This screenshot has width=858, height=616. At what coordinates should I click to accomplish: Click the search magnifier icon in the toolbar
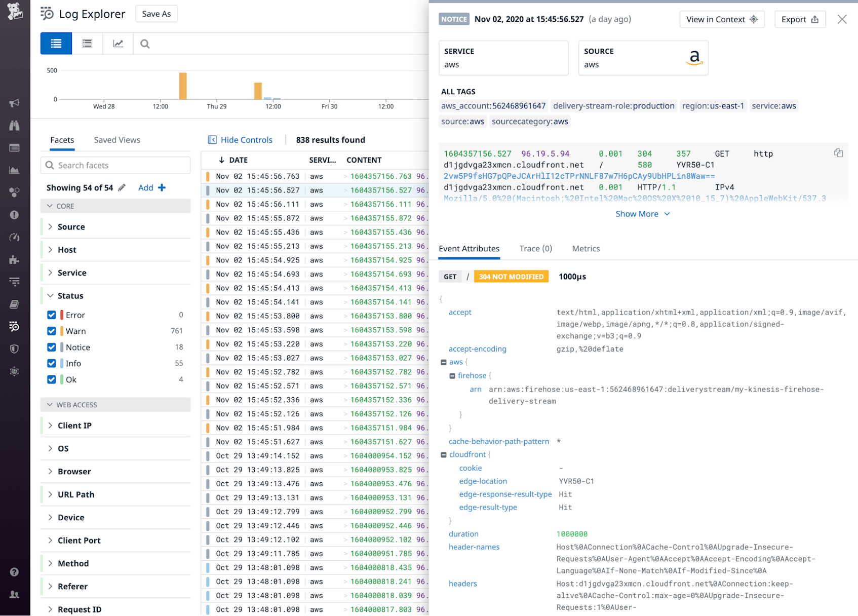coord(144,44)
